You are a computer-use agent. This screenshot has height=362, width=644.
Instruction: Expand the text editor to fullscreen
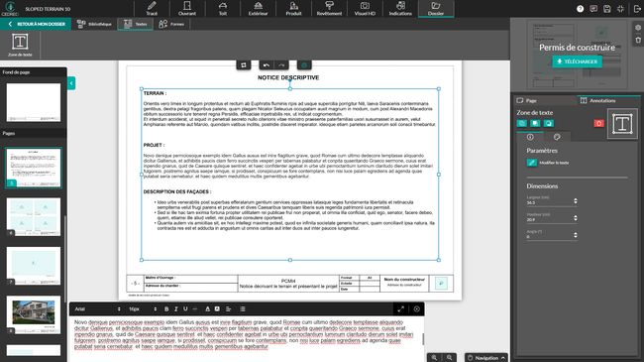click(x=401, y=308)
